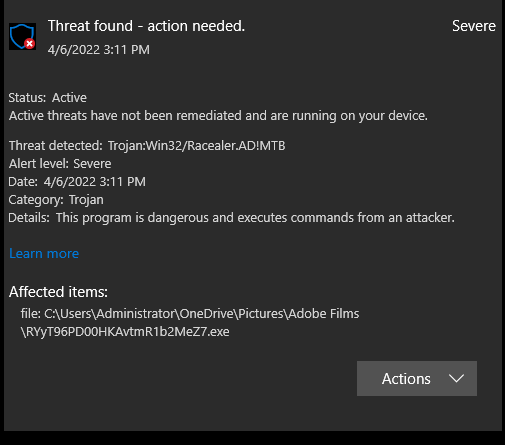
Task: Open the Learn more link
Action: point(44,254)
